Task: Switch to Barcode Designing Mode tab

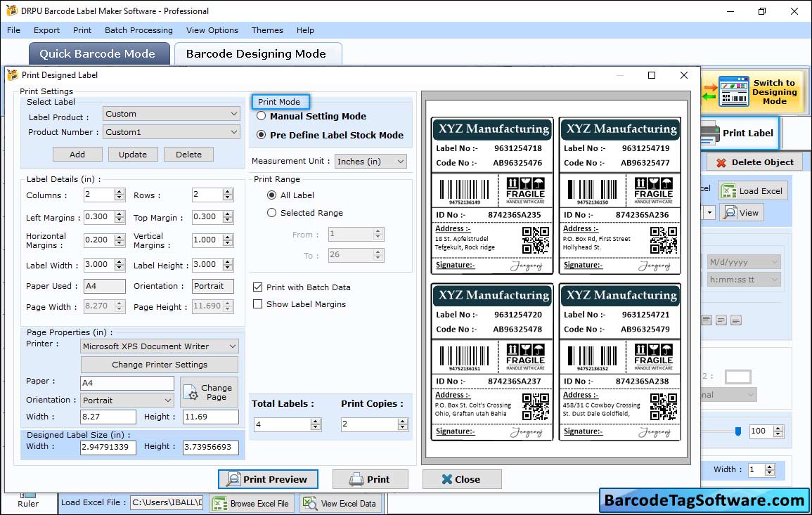Action: (x=256, y=54)
